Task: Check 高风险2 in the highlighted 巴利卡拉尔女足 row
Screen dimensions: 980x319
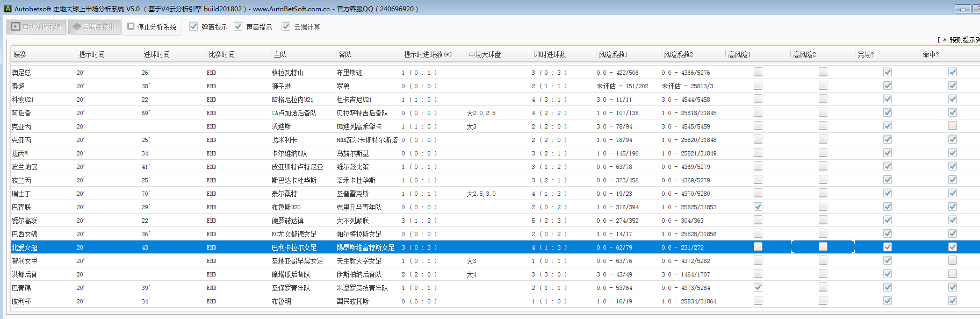Action: tap(823, 247)
